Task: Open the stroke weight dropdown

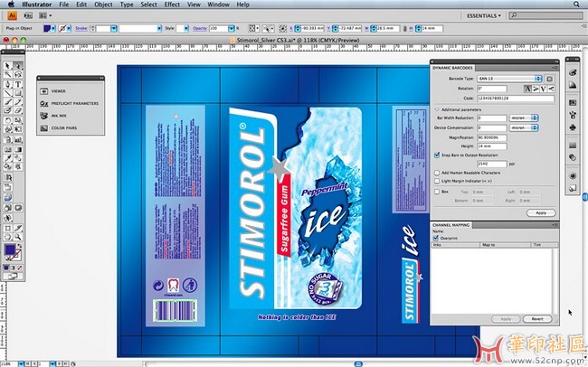Action: pyautogui.click(x=114, y=29)
